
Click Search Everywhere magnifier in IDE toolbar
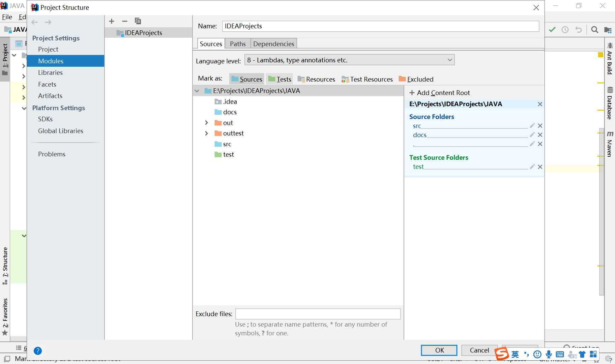tap(595, 30)
